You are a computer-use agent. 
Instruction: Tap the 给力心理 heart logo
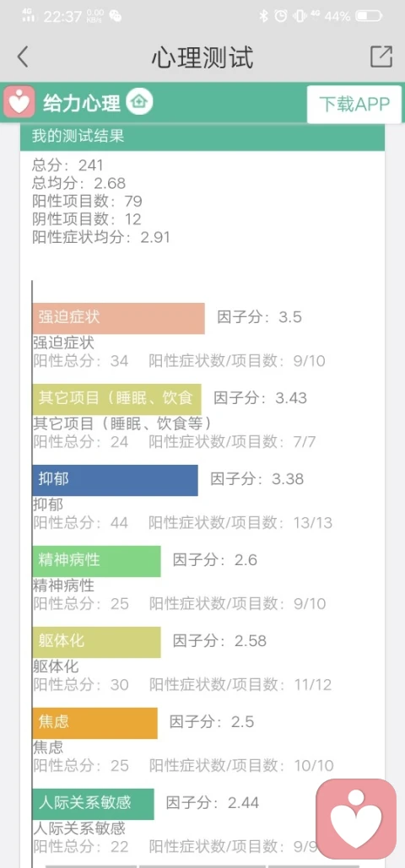point(19,102)
